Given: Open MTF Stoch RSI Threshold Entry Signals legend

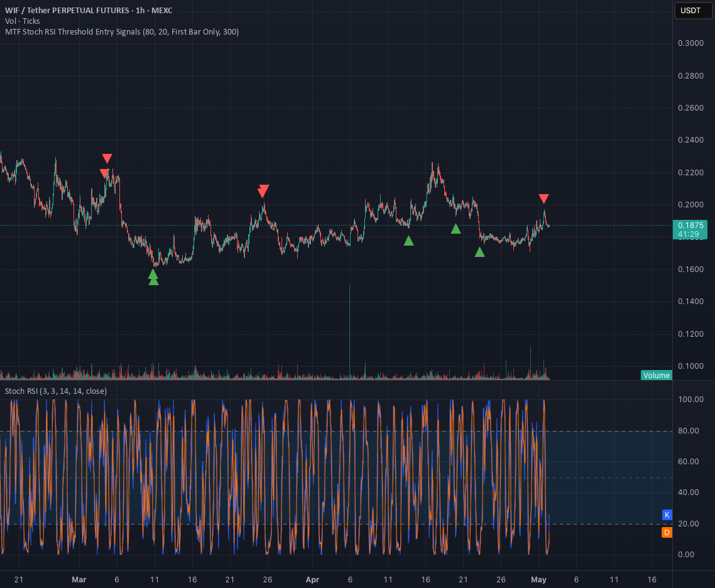Looking at the screenshot, I should pos(122,32).
